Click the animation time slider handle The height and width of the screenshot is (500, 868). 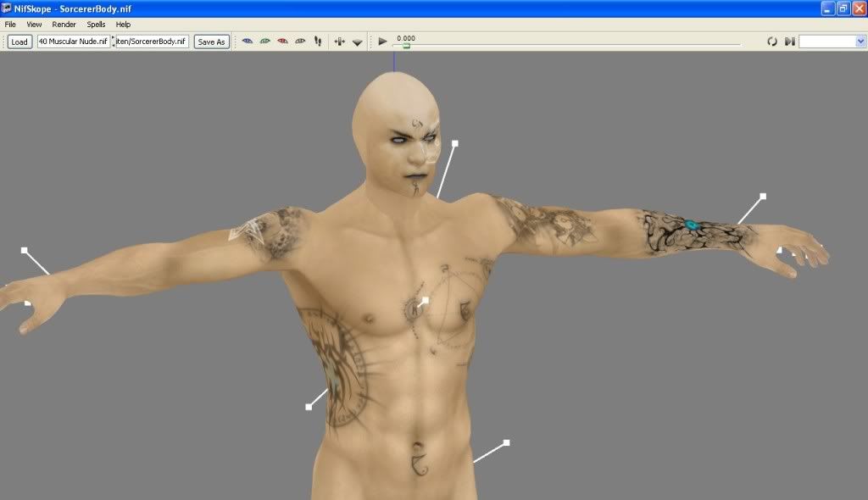(406, 46)
